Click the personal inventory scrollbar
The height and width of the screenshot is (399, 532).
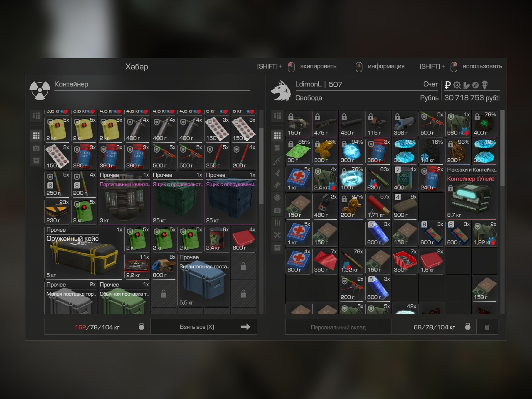coord(502,148)
